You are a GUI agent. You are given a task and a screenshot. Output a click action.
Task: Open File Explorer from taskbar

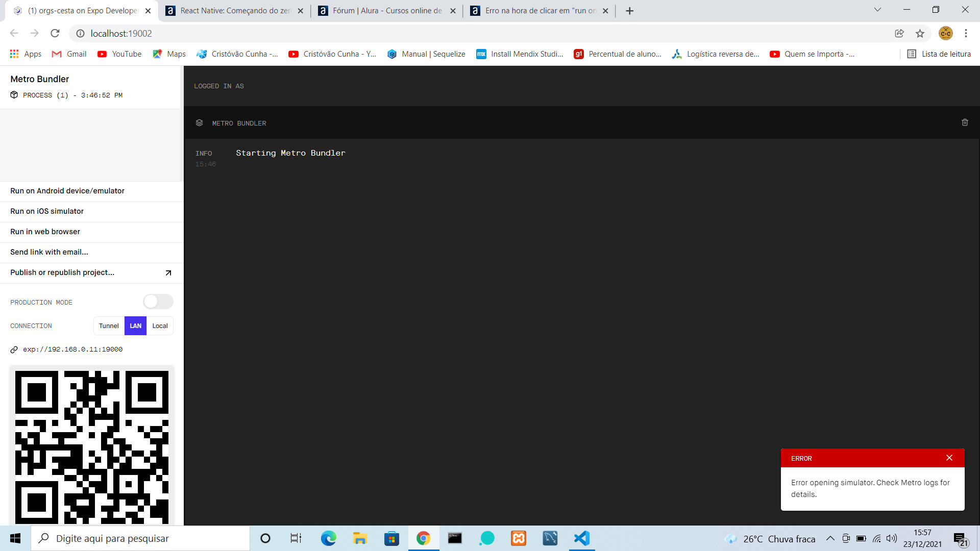360,538
